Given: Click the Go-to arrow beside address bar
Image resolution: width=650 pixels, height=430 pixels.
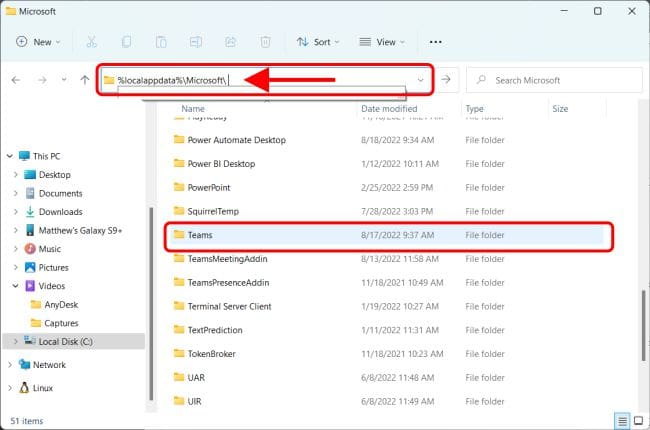Looking at the screenshot, I should (x=446, y=79).
